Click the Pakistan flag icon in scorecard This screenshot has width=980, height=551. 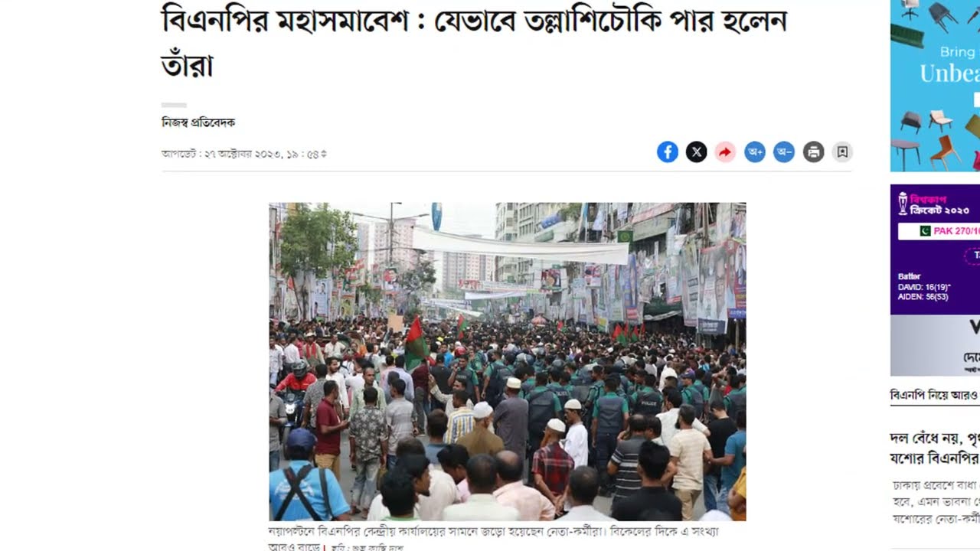click(925, 230)
